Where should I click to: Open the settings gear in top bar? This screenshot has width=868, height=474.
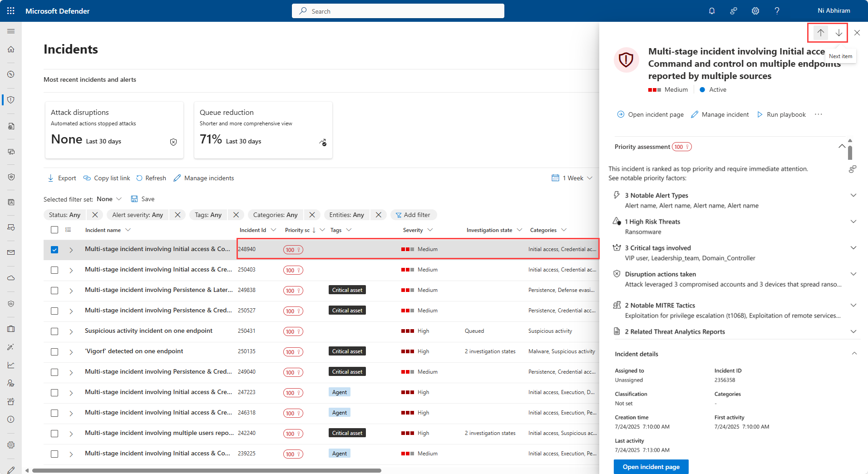tap(755, 11)
